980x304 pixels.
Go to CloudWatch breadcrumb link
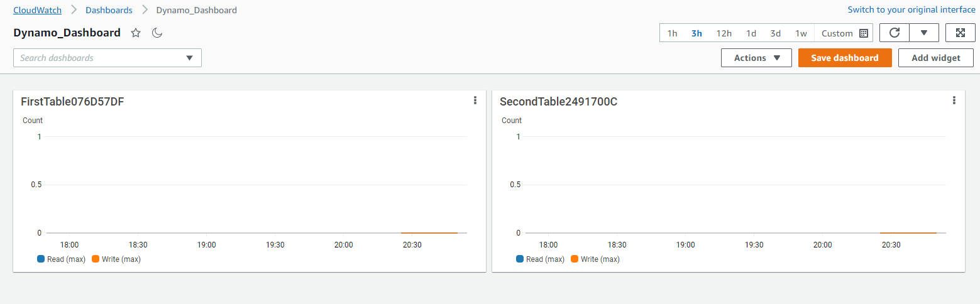click(37, 10)
